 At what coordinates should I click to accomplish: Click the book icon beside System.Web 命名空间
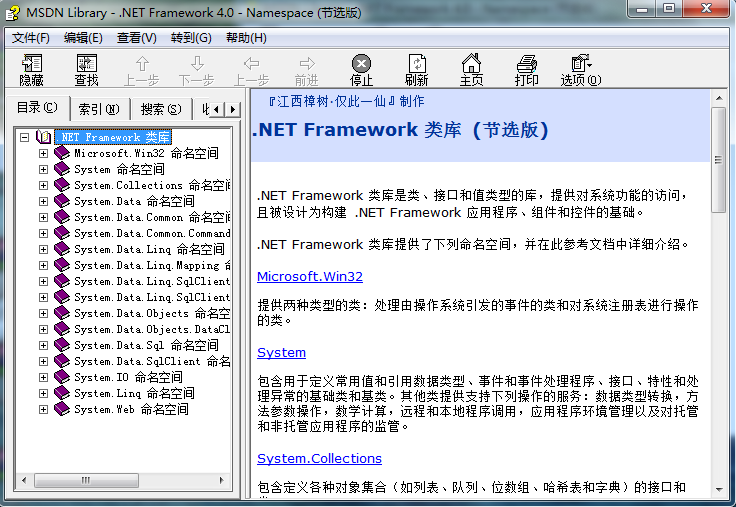point(61,409)
